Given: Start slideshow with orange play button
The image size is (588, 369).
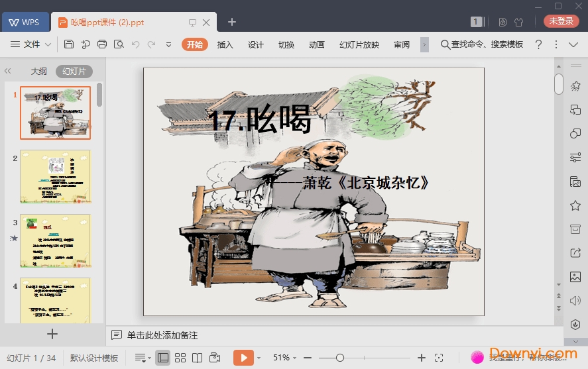Looking at the screenshot, I should [x=243, y=358].
